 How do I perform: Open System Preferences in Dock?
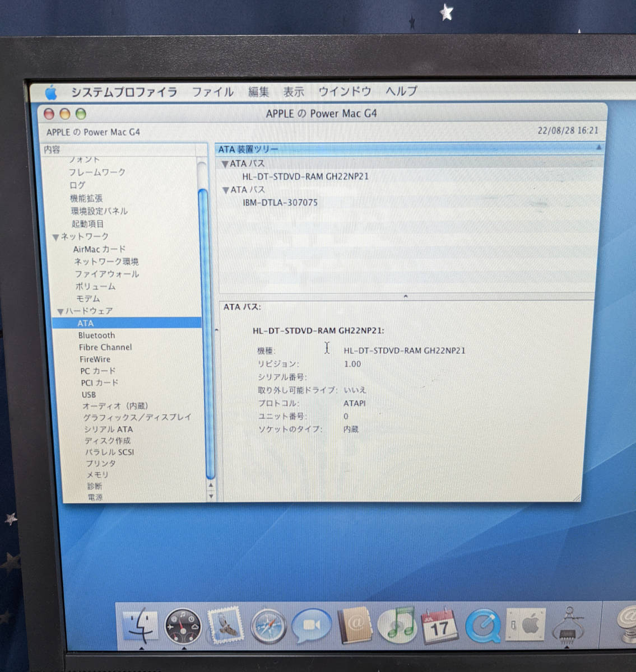(x=526, y=624)
